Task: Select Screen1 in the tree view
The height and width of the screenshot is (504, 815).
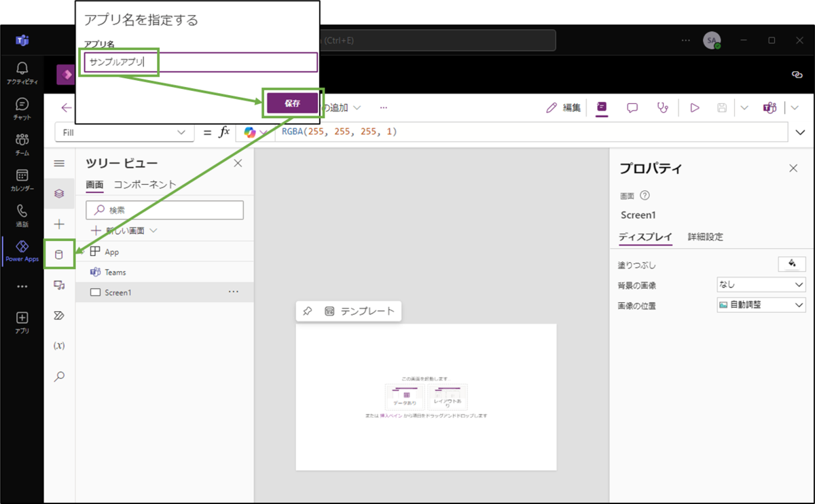Action: point(165,292)
